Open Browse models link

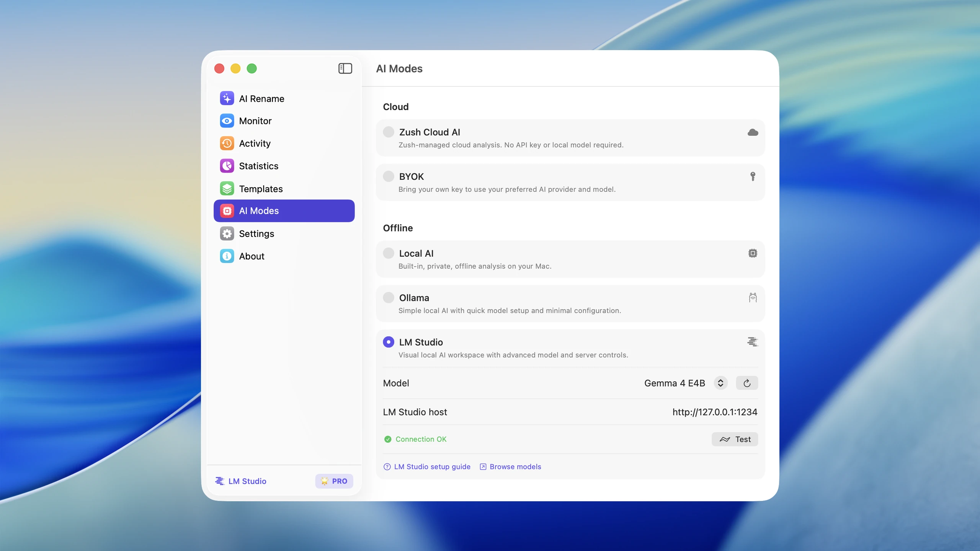click(515, 467)
